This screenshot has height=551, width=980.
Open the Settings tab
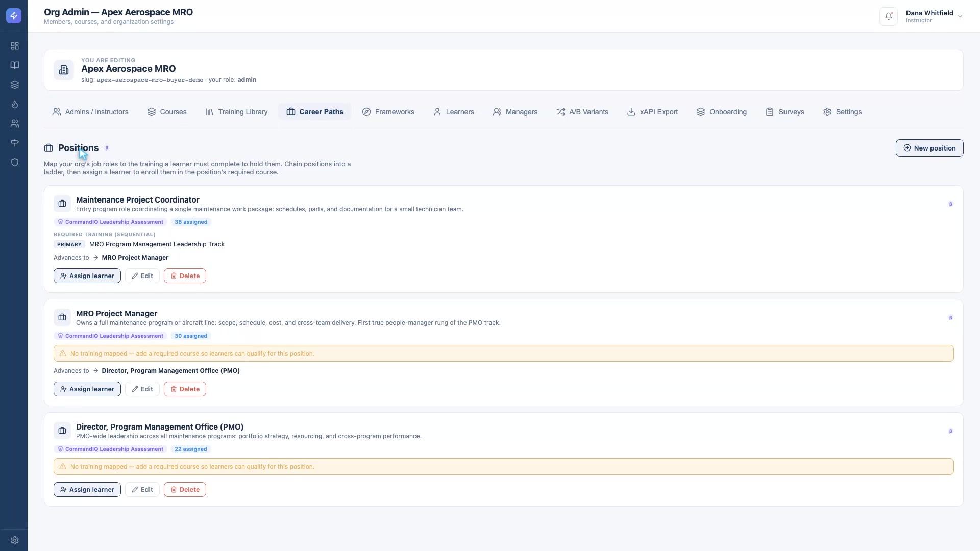click(x=842, y=112)
